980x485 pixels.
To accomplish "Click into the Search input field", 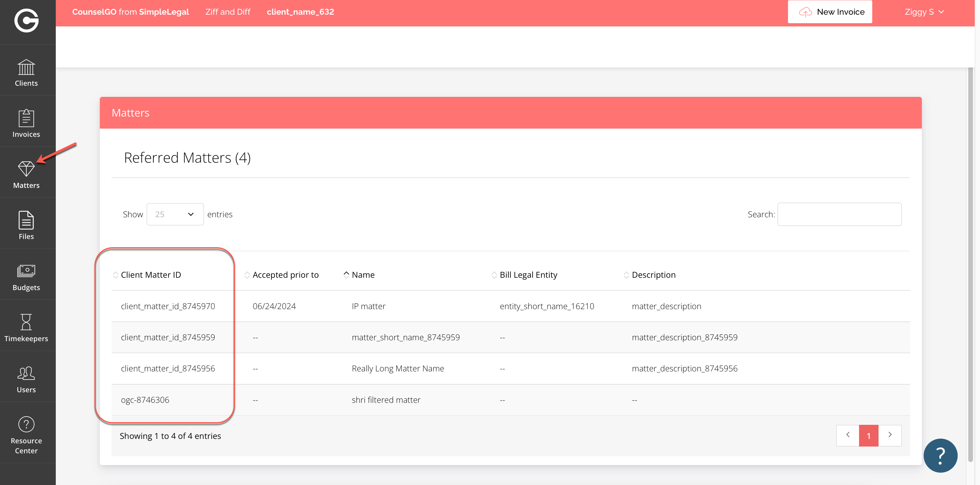I will 839,214.
